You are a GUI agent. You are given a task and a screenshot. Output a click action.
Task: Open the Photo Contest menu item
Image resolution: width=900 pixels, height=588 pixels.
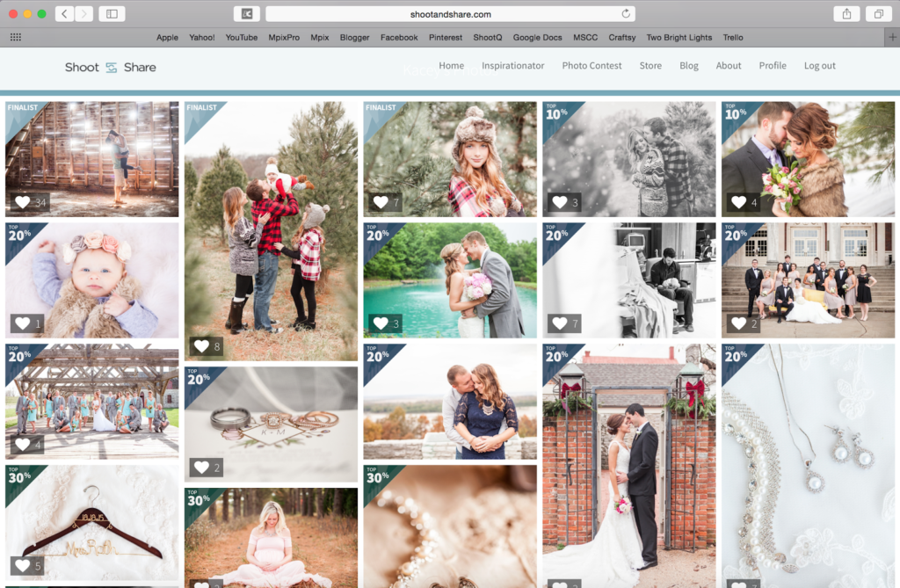pyautogui.click(x=592, y=66)
